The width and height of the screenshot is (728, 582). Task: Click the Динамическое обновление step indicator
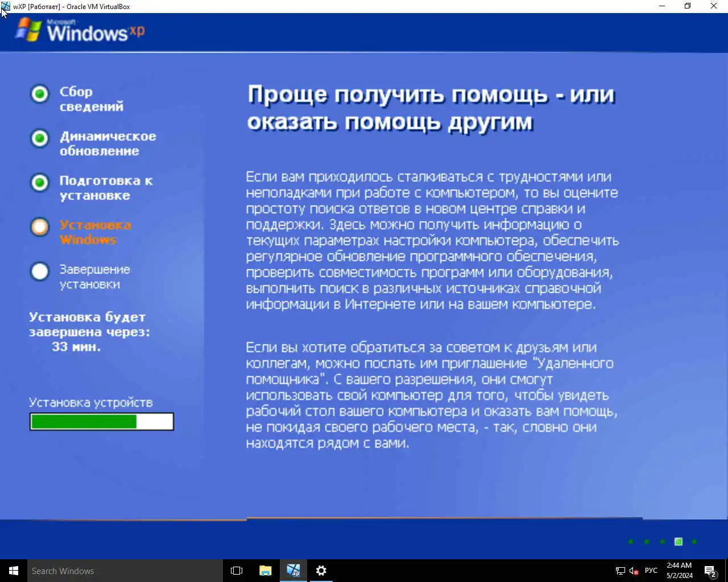[x=39, y=138]
